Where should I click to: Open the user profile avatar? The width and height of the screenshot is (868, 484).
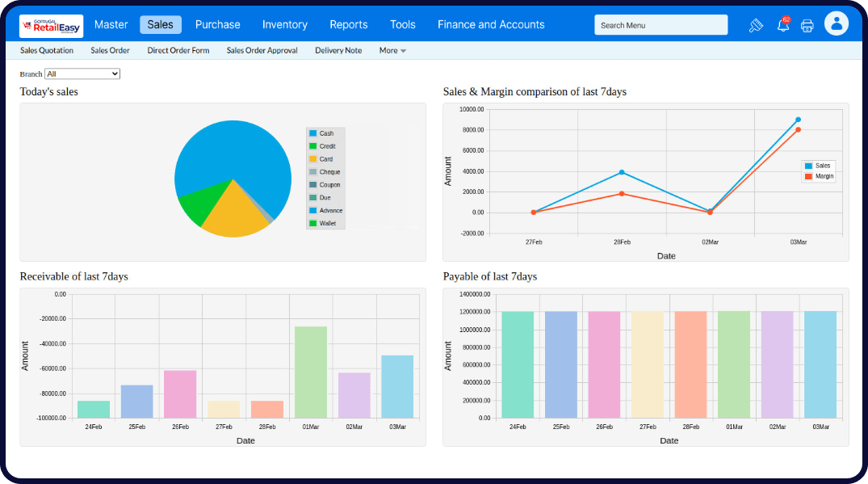[837, 24]
